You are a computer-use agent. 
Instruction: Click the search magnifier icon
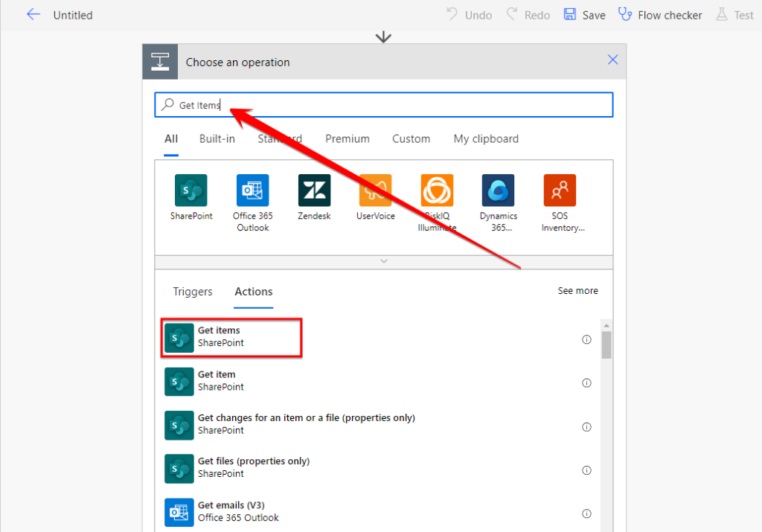coord(167,104)
